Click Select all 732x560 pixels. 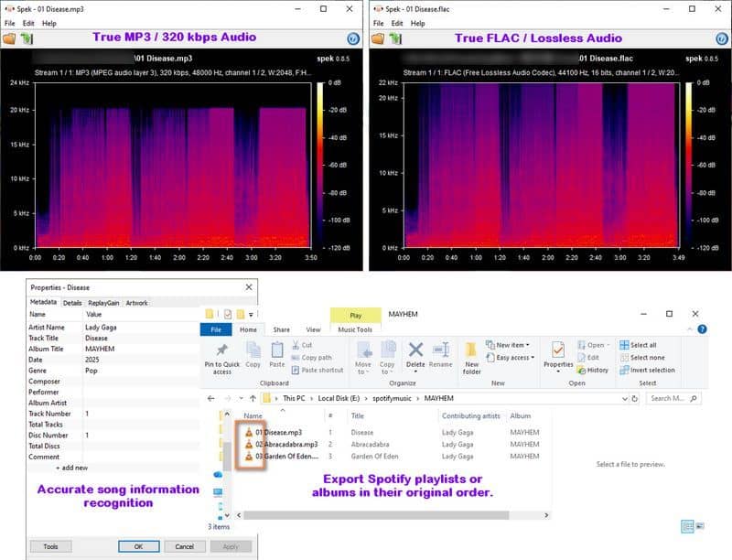pos(638,345)
